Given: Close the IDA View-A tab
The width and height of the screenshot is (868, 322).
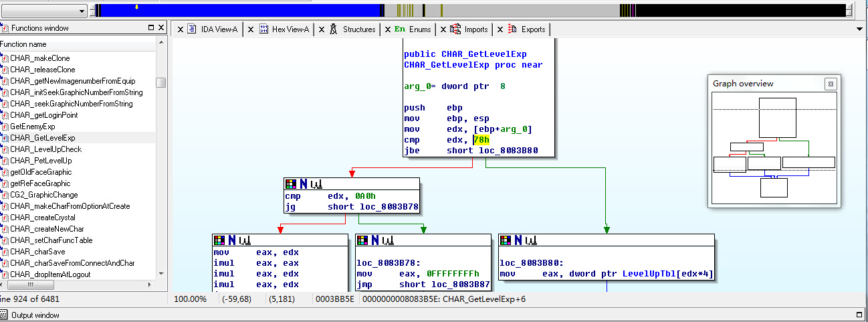Looking at the screenshot, I should (181, 29).
